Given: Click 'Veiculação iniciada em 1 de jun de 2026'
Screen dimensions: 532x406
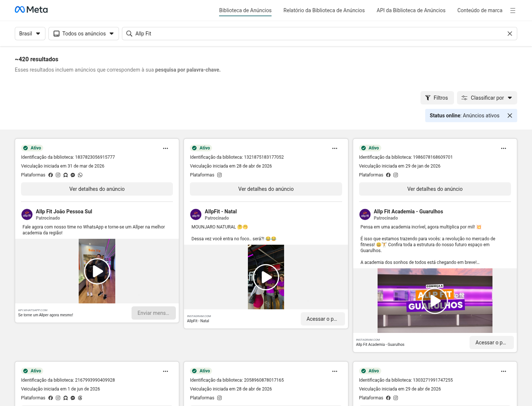Looking at the screenshot, I should [61, 389].
